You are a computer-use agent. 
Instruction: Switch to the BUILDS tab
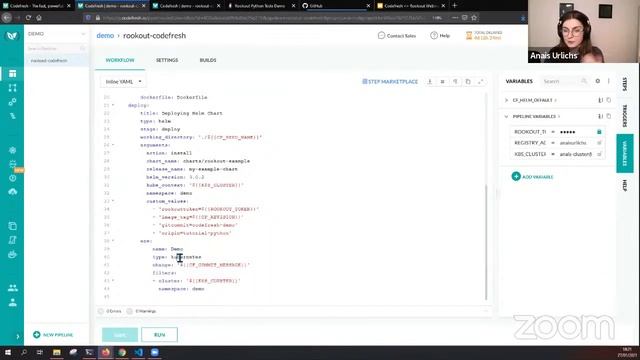(x=208, y=60)
